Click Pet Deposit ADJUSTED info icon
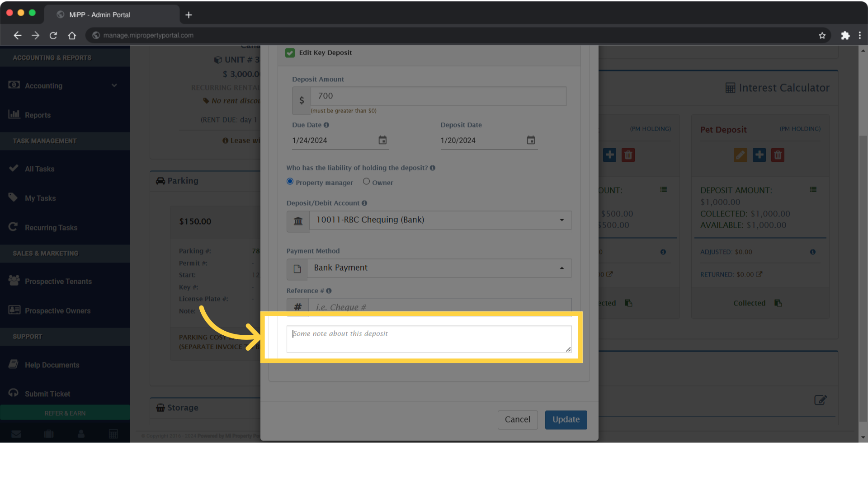868x488 pixels. point(813,252)
